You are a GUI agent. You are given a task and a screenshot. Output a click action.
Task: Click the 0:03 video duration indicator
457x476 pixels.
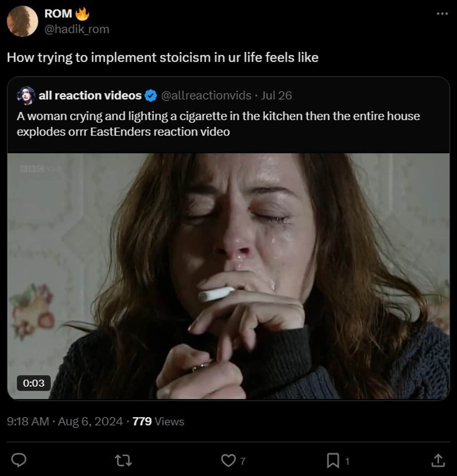[34, 384]
